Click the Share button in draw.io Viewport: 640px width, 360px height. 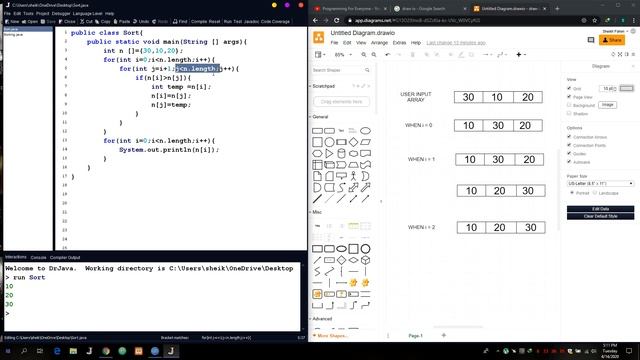pos(612,40)
